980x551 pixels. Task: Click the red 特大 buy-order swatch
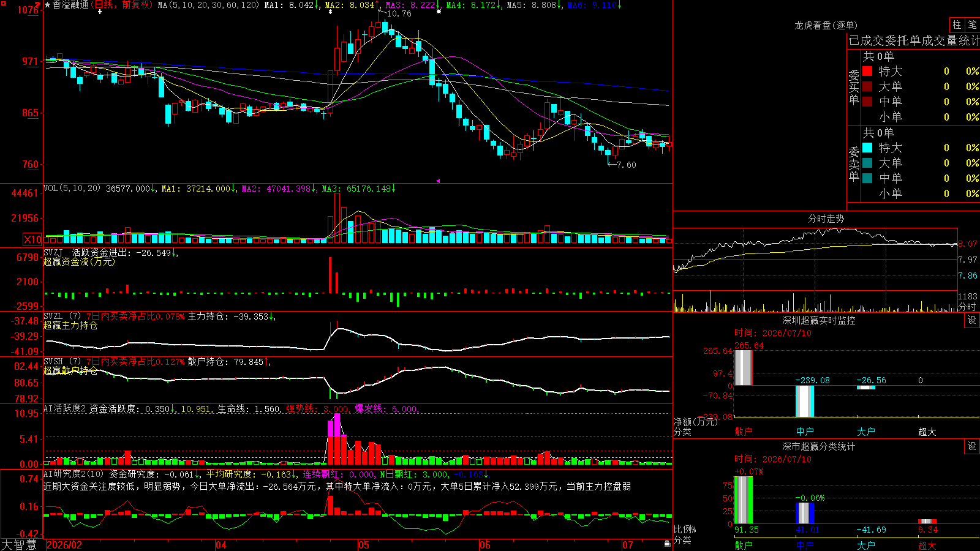click(x=867, y=71)
